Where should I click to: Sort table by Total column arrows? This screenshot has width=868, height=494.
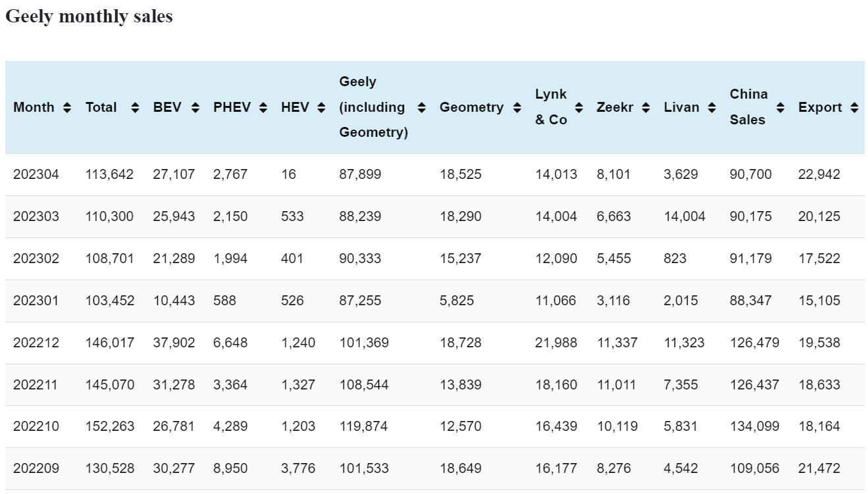click(135, 107)
